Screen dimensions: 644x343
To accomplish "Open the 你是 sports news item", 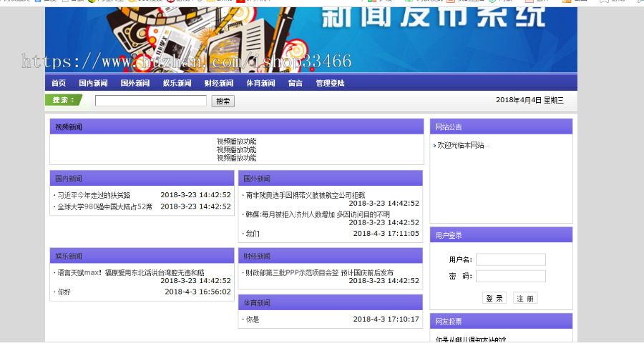I will click(253, 319).
